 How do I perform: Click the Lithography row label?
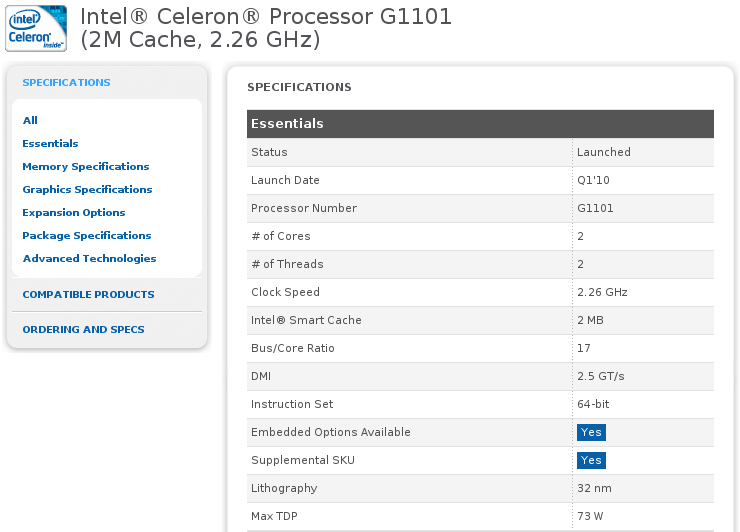coord(284,488)
